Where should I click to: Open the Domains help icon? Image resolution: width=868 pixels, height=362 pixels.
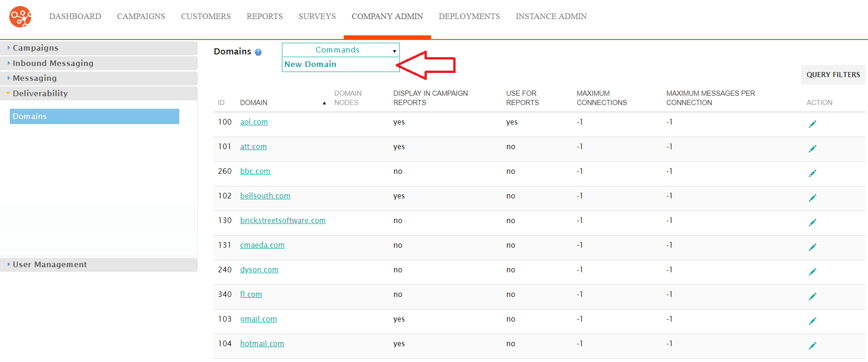coord(258,52)
